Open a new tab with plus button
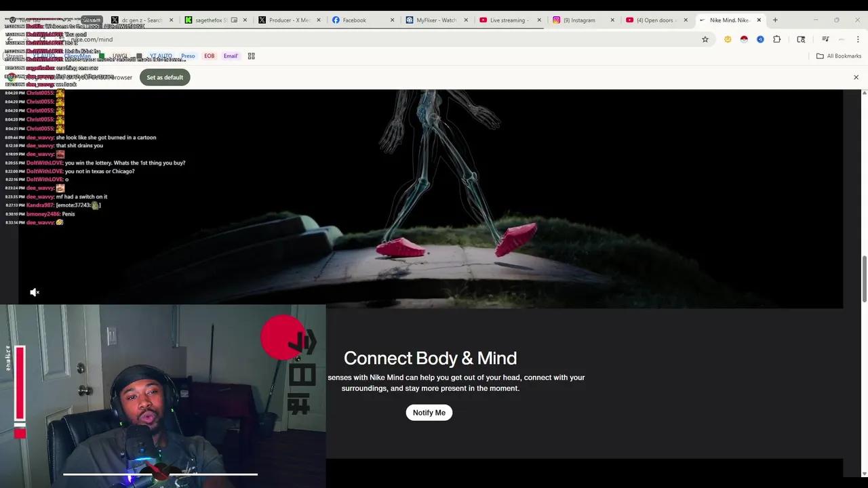 click(775, 20)
